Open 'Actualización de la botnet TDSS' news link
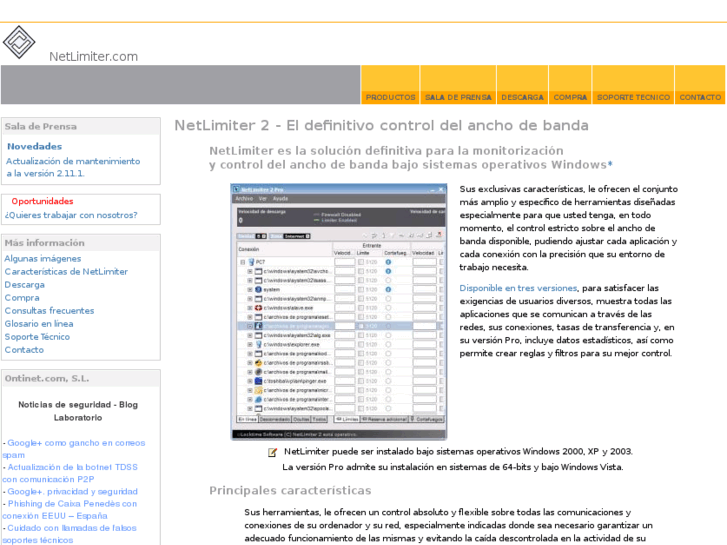The width and height of the screenshot is (727, 545). tap(70, 473)
